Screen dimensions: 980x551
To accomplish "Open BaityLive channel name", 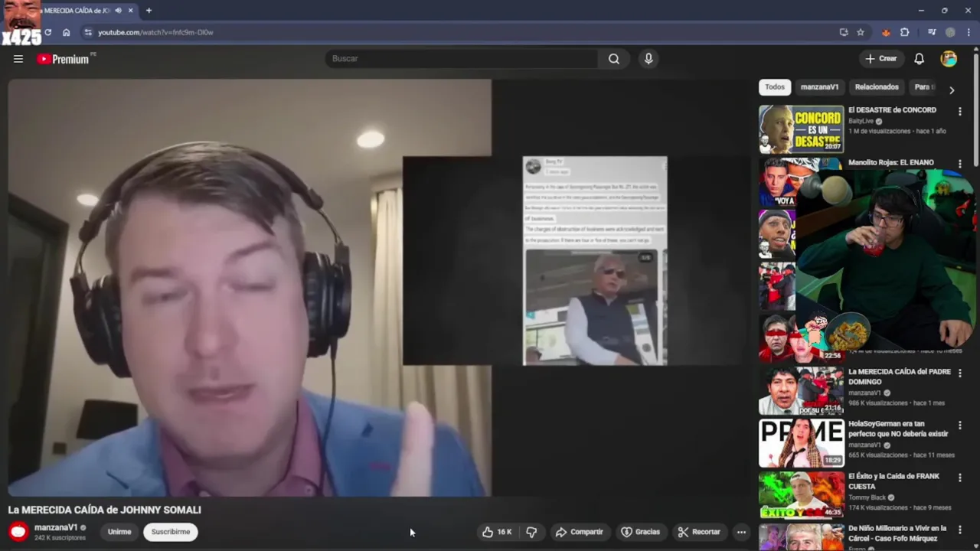I will 861,121.
